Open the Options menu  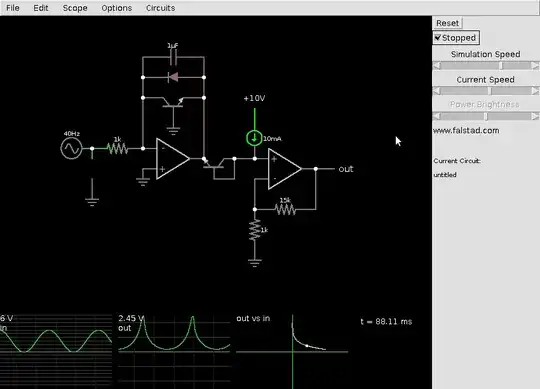tap(116, 8)
